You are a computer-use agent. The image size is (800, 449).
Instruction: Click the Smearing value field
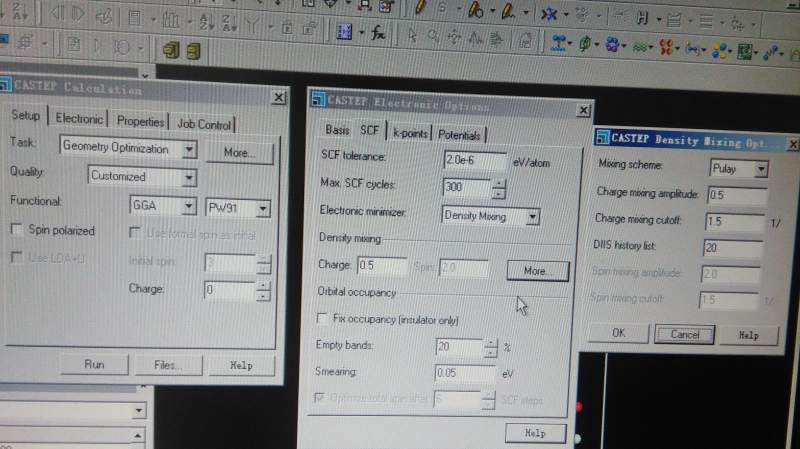[x=464, y=373]
